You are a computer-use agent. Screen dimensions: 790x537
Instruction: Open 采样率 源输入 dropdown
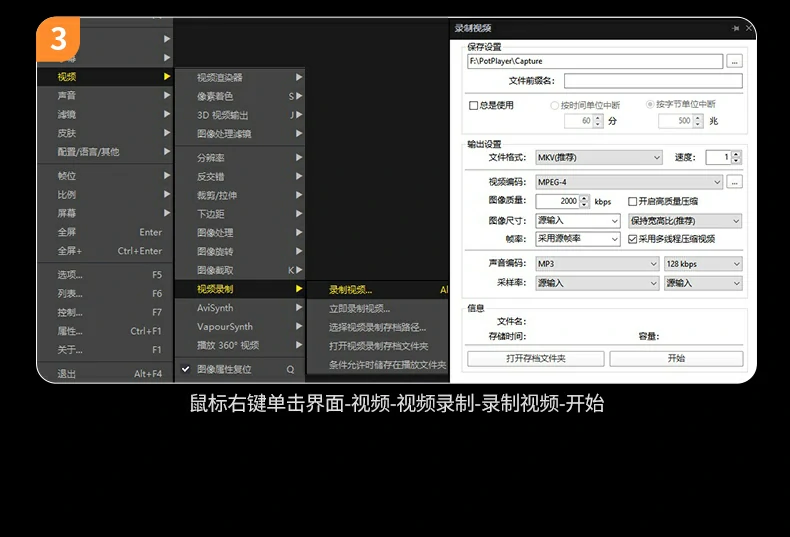point(598,283)
